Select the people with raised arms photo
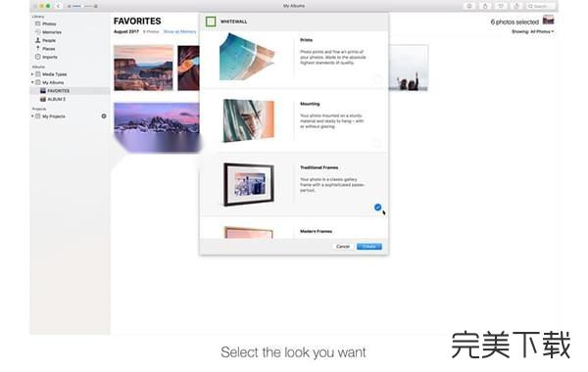The image size is (588, 372). pyautogui.click(x=409, y=68)
